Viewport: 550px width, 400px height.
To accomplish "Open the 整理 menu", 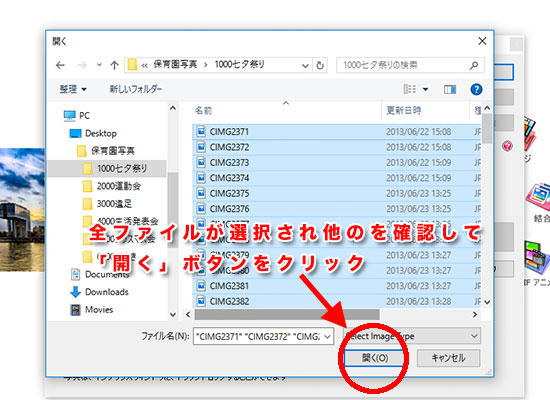I will point(73,89).
